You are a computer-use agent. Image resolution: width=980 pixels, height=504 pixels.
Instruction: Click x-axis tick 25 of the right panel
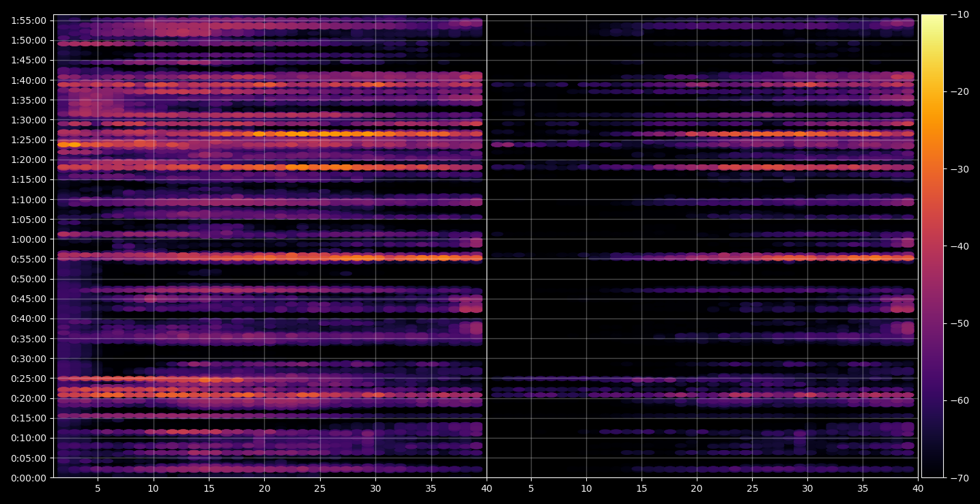point(752,488)
